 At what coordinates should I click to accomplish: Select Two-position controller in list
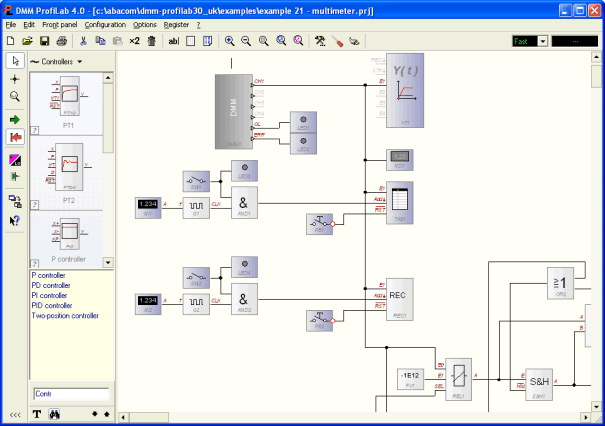(x=65, y=316)
